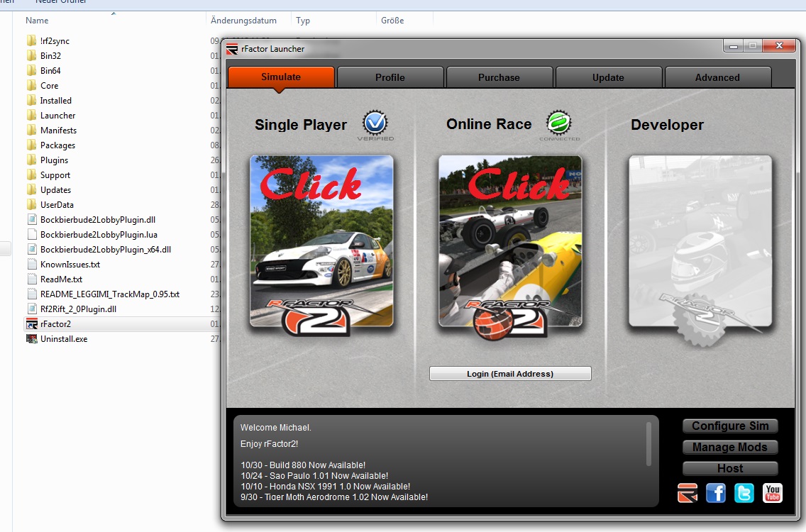Open the YouTube icon link
The height and width of the screenshot is (532, 806).
coord(773,492)
